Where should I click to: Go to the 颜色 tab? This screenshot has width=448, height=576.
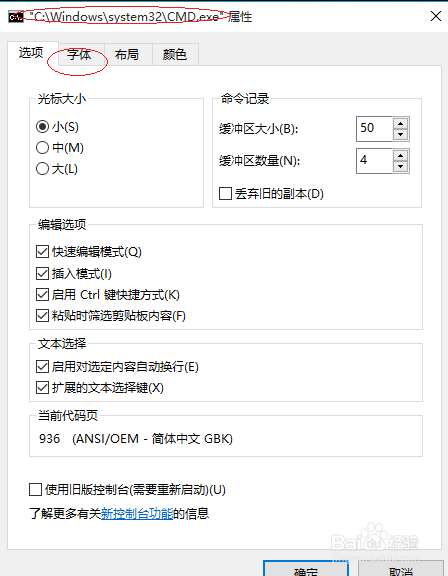(175, 55)
